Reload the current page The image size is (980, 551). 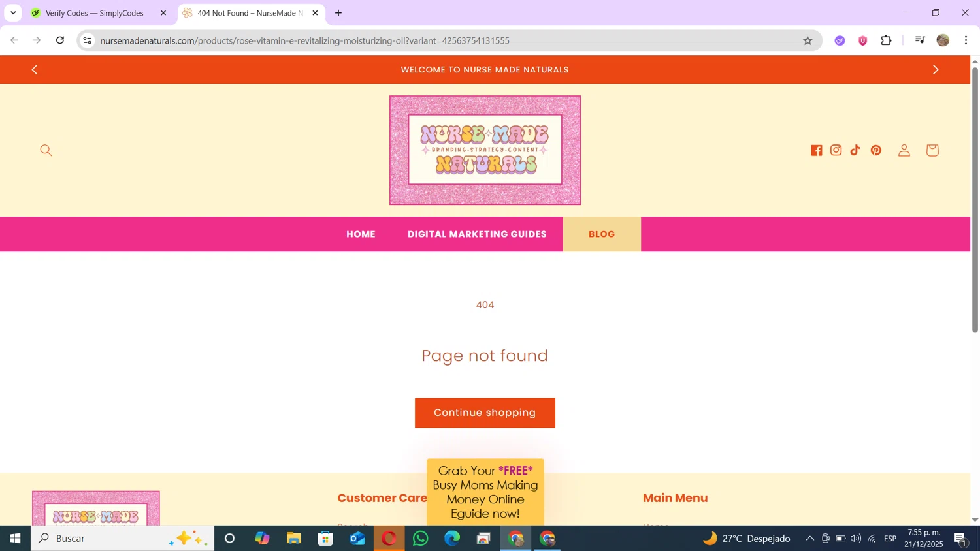[60, 40]
